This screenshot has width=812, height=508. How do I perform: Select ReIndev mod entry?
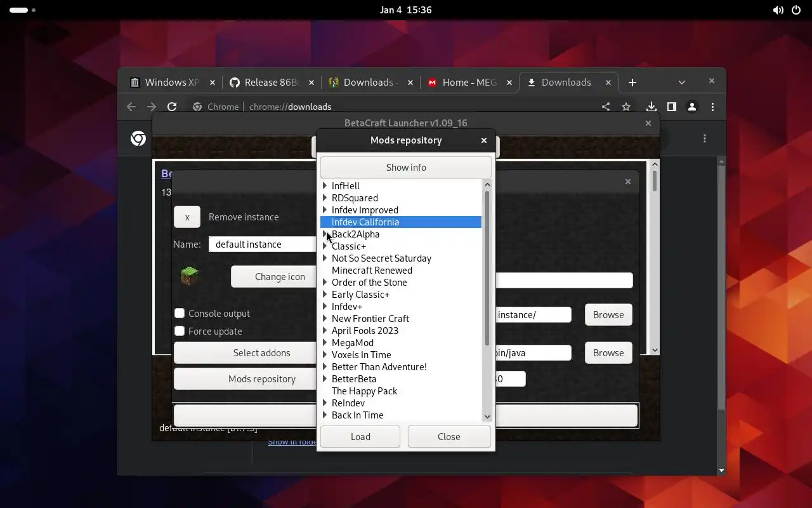(348, 403)
